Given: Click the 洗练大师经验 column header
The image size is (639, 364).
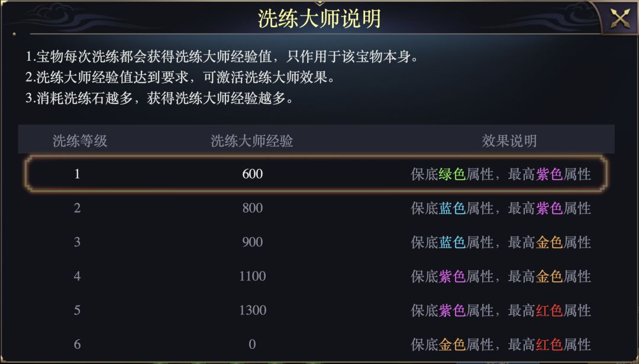Looking at the screenshot, I should pyautogui.click(x=252, y=141).
